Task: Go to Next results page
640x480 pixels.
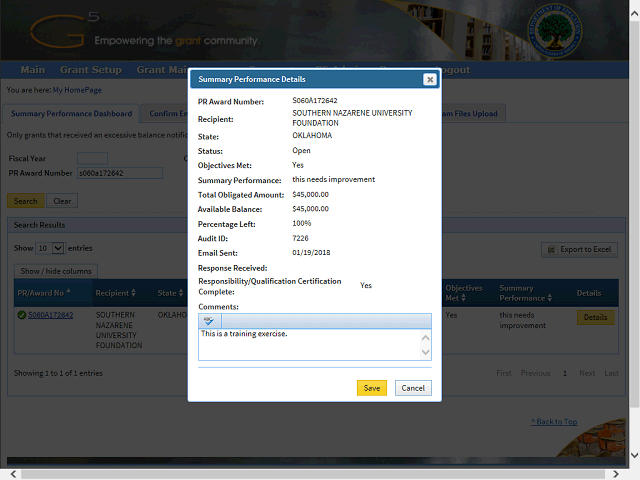Action: pos(587,373)
